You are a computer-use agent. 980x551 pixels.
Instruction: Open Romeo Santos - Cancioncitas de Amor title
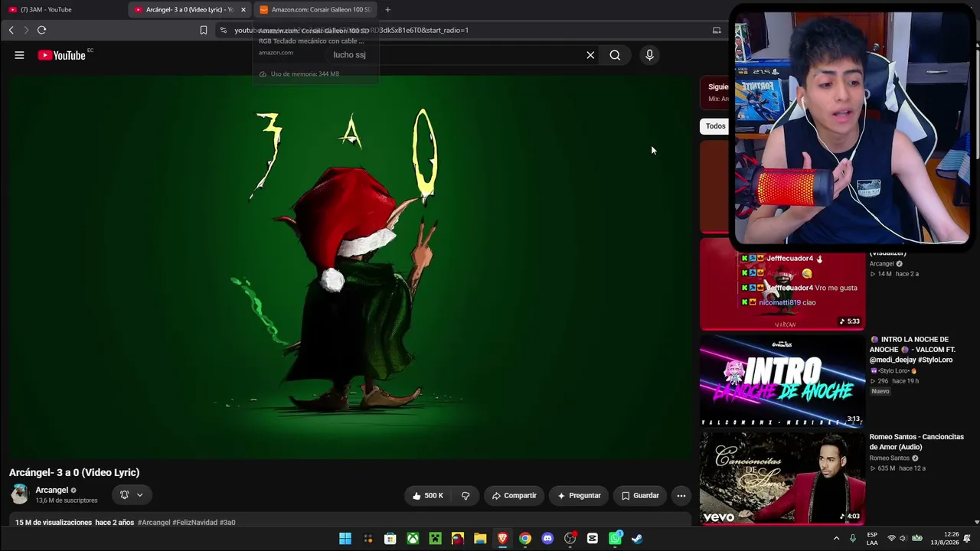(916, 442)
